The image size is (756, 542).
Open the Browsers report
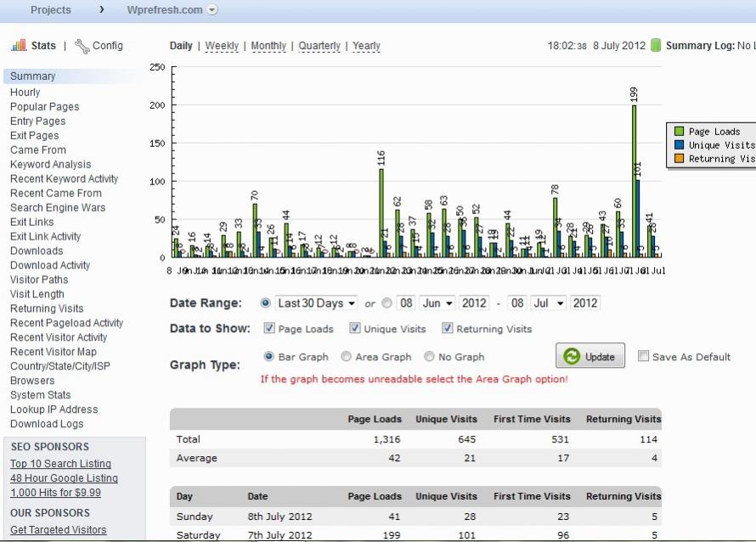point(32,381)
